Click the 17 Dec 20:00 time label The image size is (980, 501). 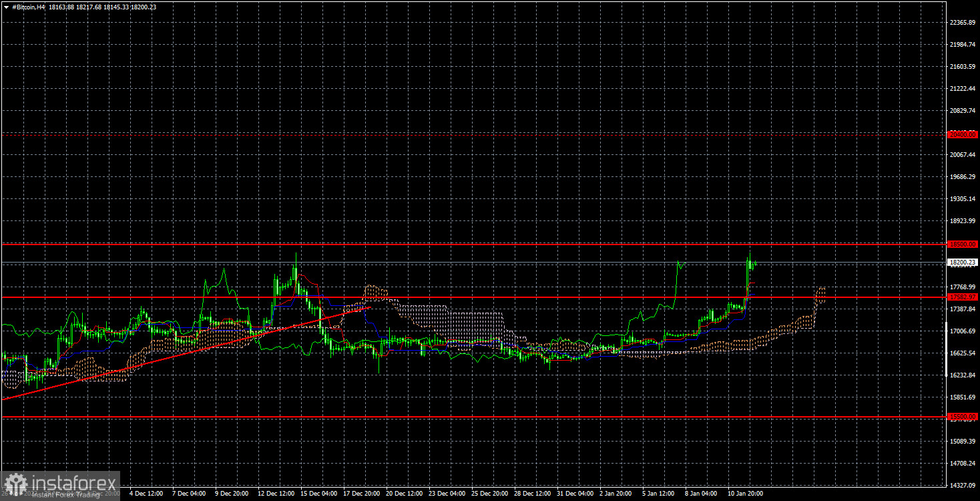tap(362, 494)
